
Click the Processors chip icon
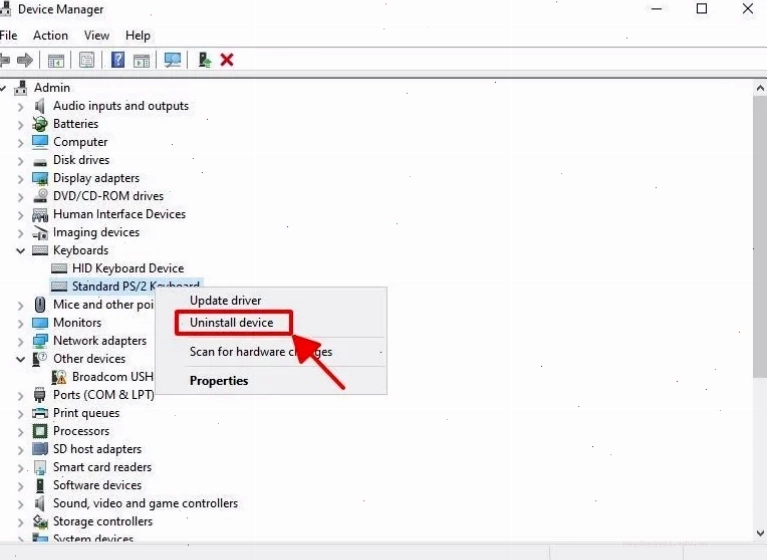tap(40, 431)
